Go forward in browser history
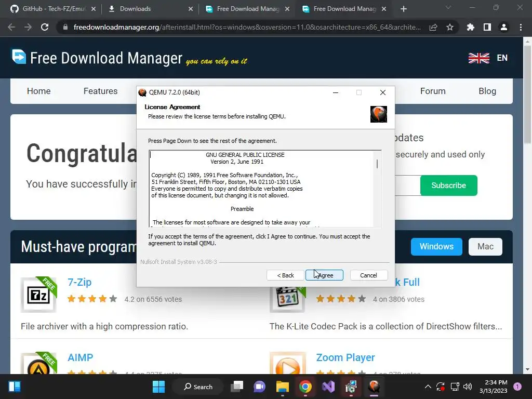The width and height of the screenshot is (532, 399). tap(28, 27)
